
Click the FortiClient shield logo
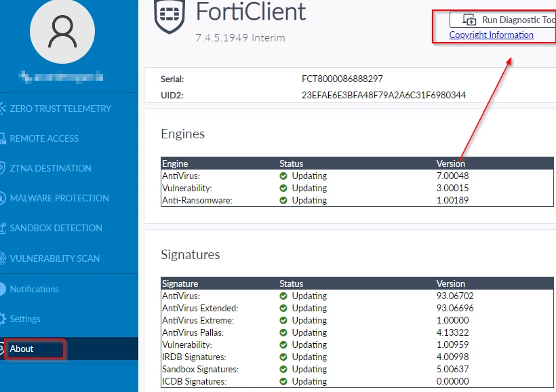point(170,16)
